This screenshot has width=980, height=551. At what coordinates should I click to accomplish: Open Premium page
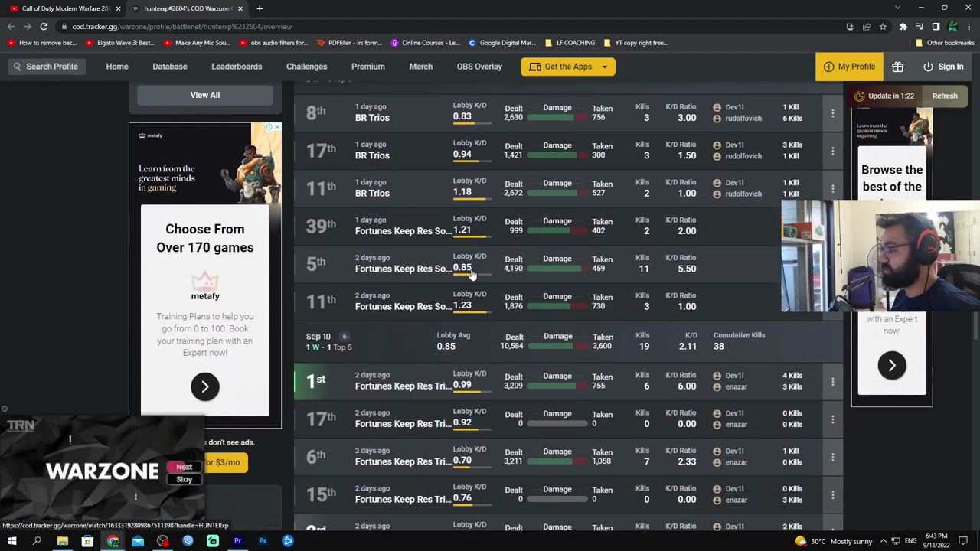point(368,67)
